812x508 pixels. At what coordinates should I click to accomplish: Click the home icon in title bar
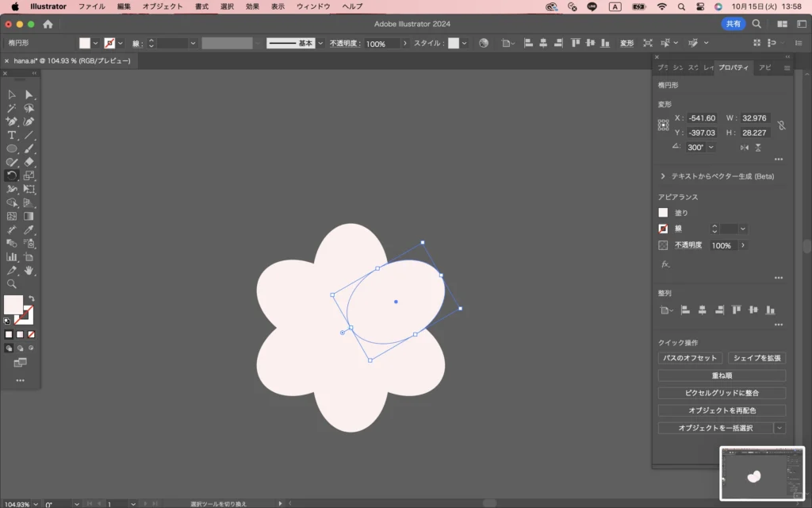coord(48,24)
